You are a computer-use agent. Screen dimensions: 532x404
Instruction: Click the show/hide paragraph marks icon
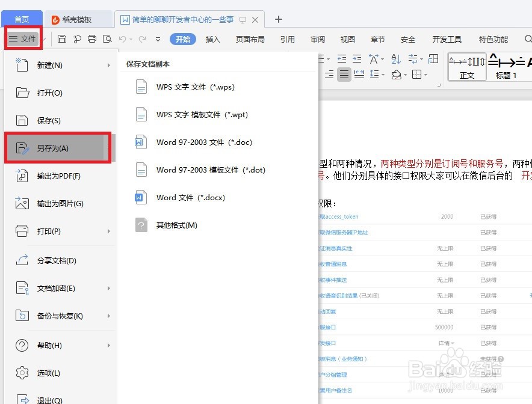click(413, 59)
